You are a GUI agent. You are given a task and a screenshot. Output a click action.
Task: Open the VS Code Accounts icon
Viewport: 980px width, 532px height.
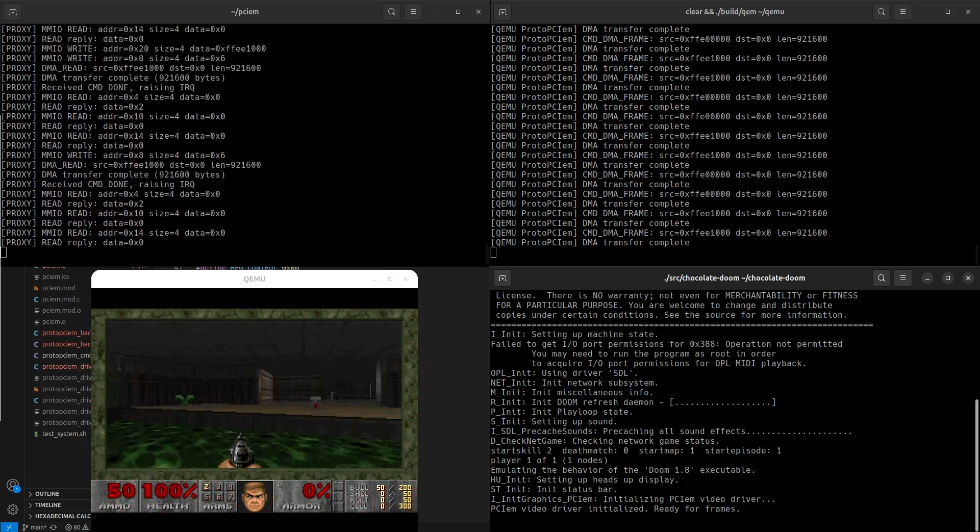coord(13,485)
